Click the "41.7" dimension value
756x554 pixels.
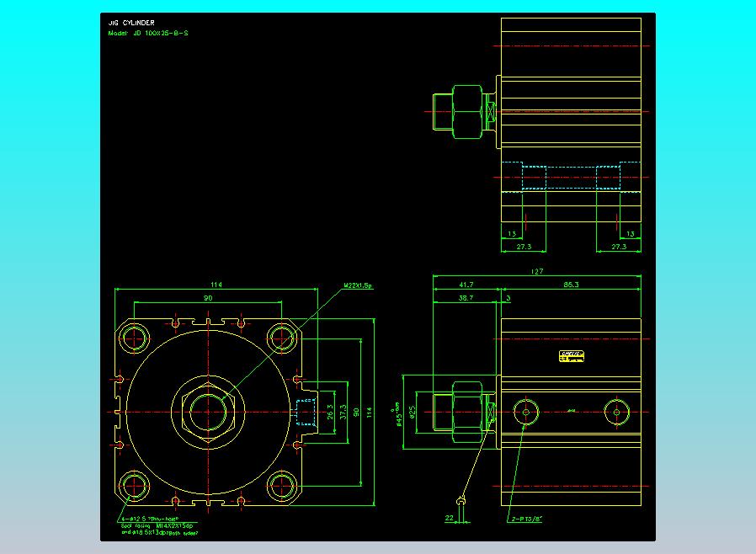(x=466, y=285)
